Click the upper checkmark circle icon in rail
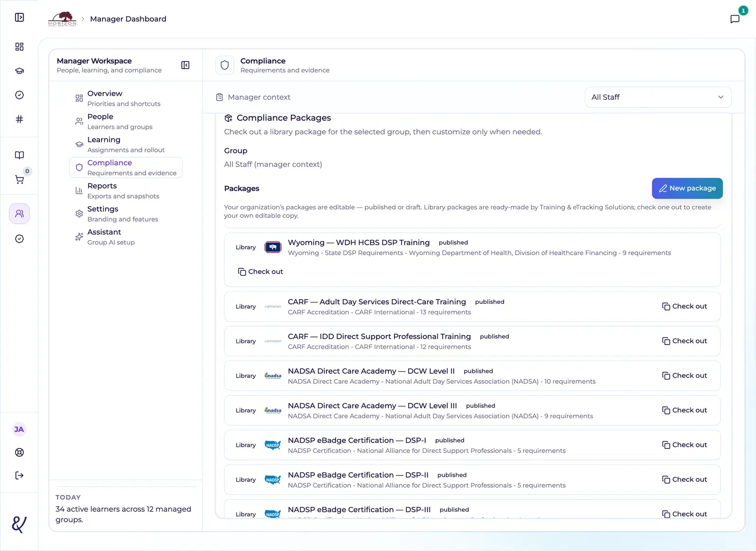Viewport: 756px width, 551px height. (19, 95)
